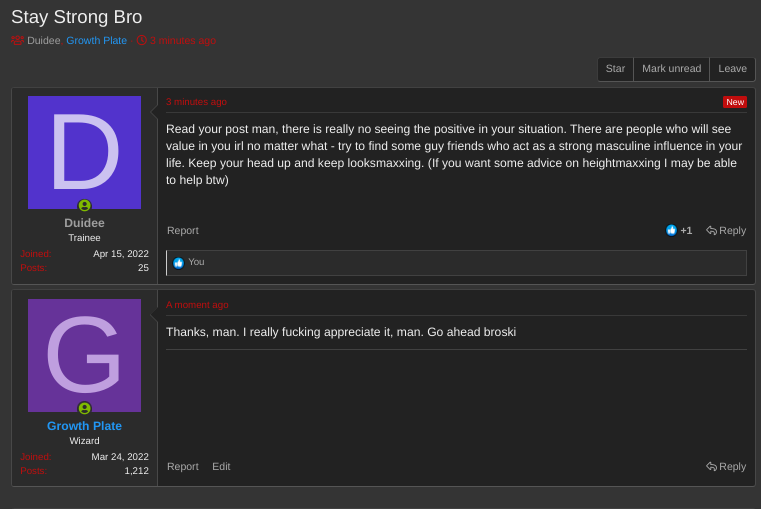Open the A moment ago message timestamp
The image size is (761, 509).
[x=197, y=305]
